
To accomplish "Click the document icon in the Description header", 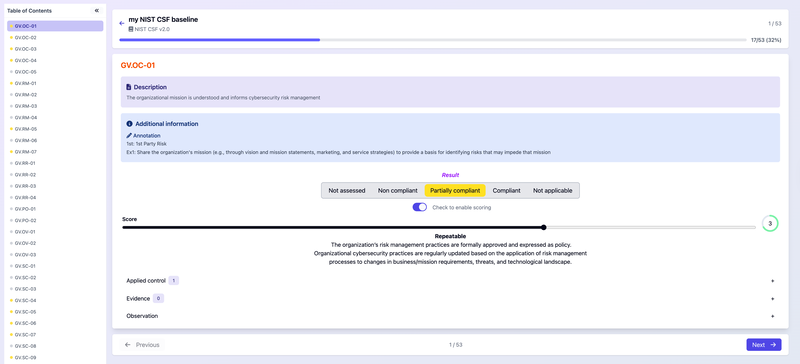I will [129, 87].
